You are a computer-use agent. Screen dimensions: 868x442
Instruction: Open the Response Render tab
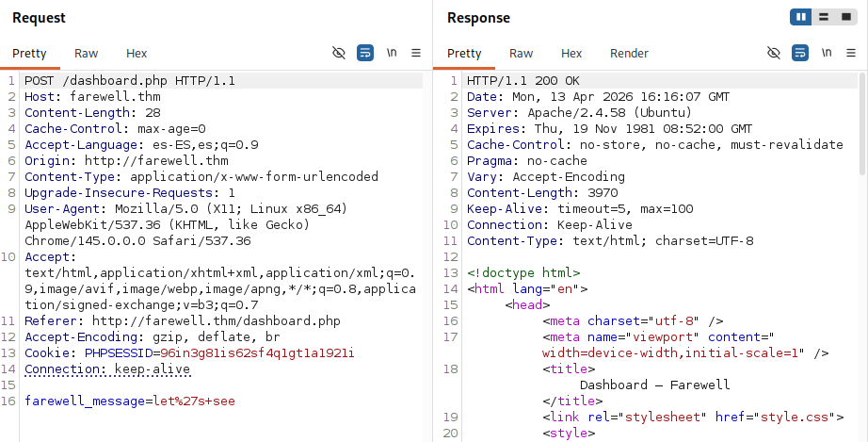point(629,53)
